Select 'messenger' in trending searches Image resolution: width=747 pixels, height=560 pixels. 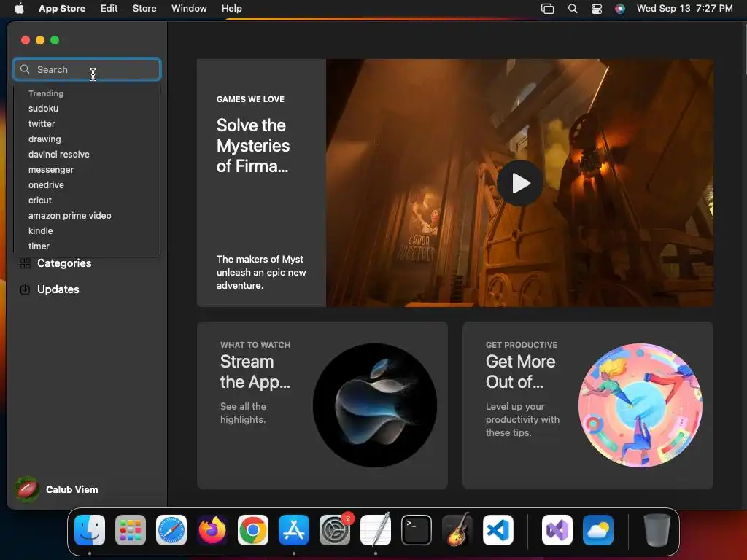pos(51,169)
